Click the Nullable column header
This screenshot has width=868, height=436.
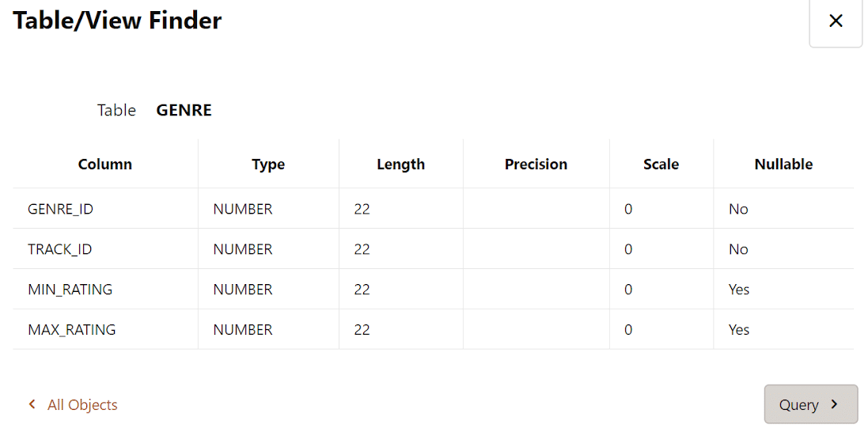tap(783, 165)
